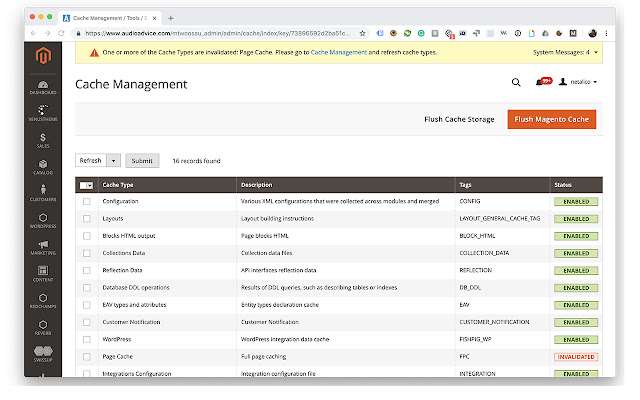Click the 'Full page caching' description
Image resolution: width=640 pixels, height=400 pixels.
pos(263,356)
